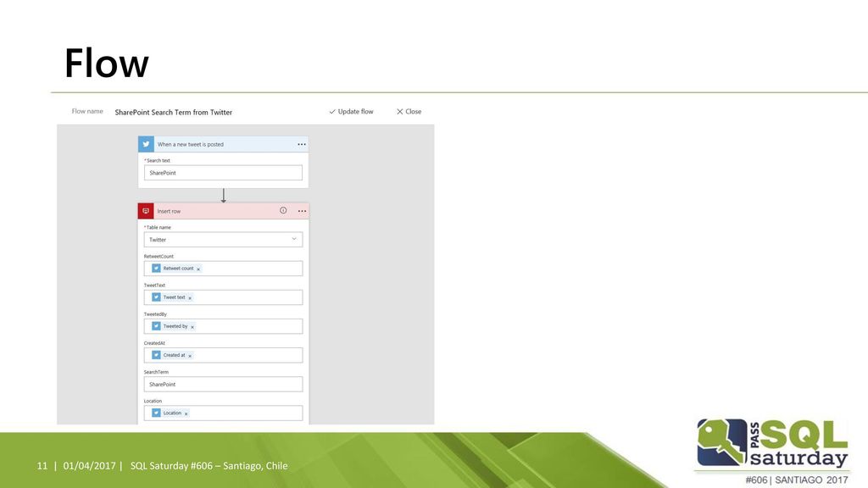The image size is (868, 488).
Task: Open the ellipsis menu on the Insert row card
Action: coord(302,211)
